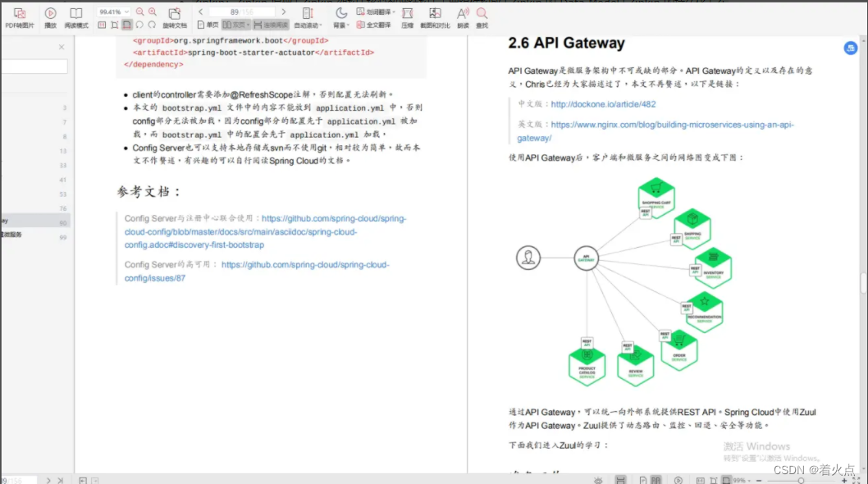Select the fit page view icon
This screenshot has height=484, width=868.
point(115,25)
